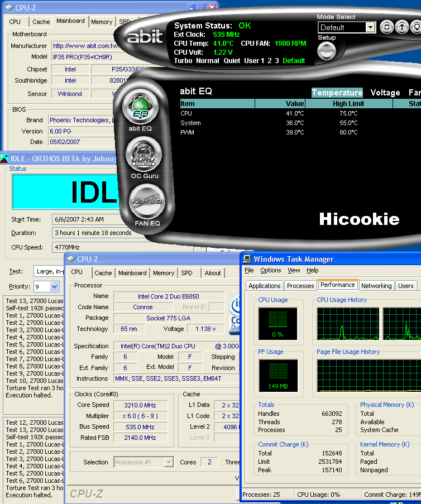
Task: Open Task Manager File menu
Action: 249,270
